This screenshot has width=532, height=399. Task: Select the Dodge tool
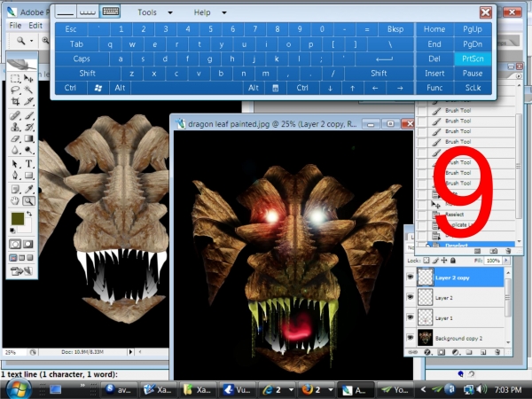click(x=28, y=150)
